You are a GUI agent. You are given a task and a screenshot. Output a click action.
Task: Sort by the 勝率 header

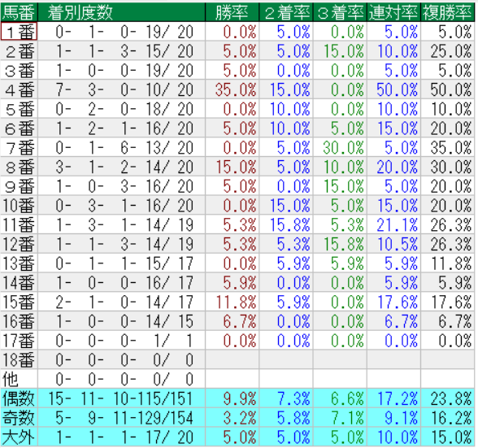(232, 12)
